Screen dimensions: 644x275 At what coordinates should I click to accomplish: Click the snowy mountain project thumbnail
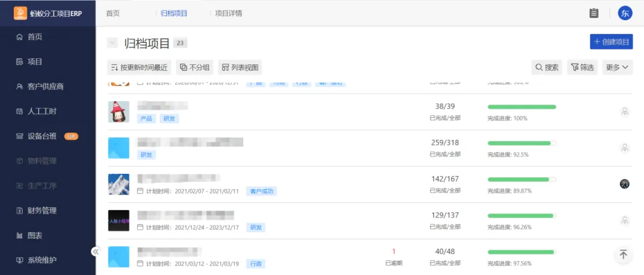pyautogui.click(x=119, y=184)
